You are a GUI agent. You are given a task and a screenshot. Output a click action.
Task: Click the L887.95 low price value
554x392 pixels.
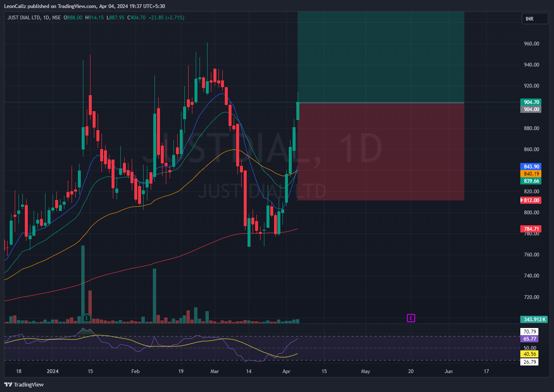coord(115,18)
